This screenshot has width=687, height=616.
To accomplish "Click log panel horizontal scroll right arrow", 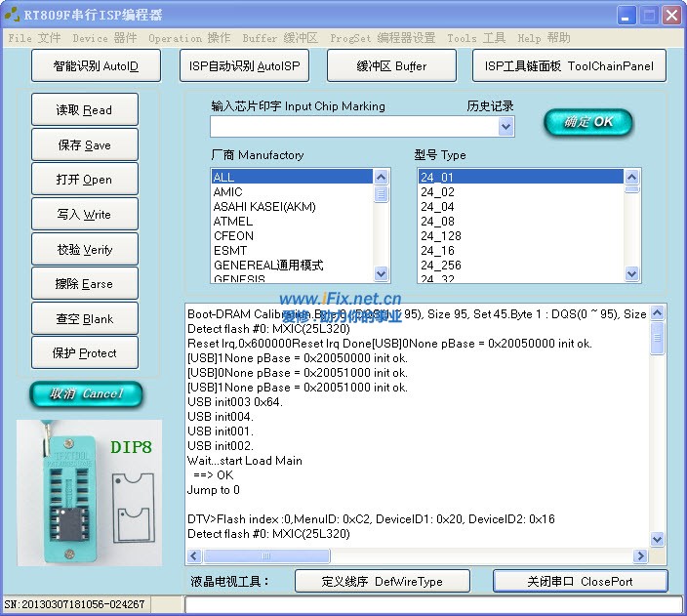I will (640, 555).
